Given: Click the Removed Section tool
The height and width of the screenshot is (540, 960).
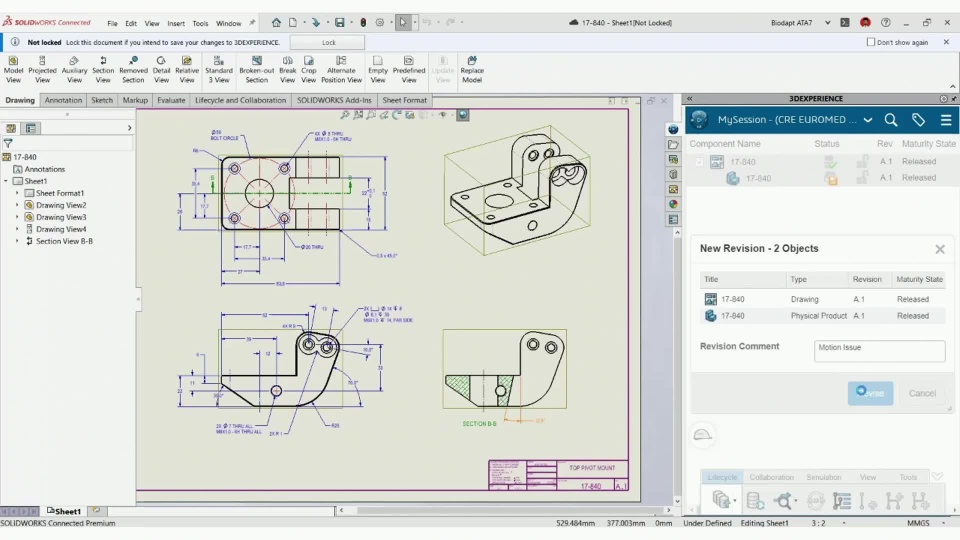Looking at the screenshot, I should point(133,69).
